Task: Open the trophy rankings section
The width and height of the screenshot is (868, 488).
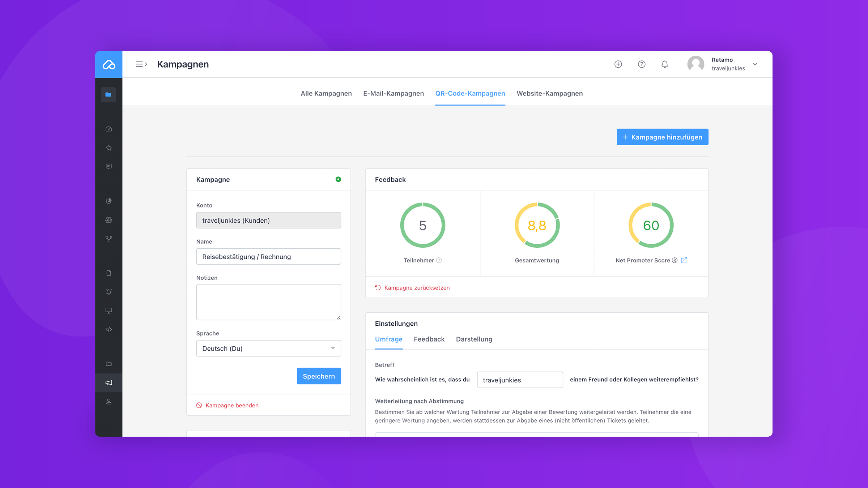Action: (109, 238)
